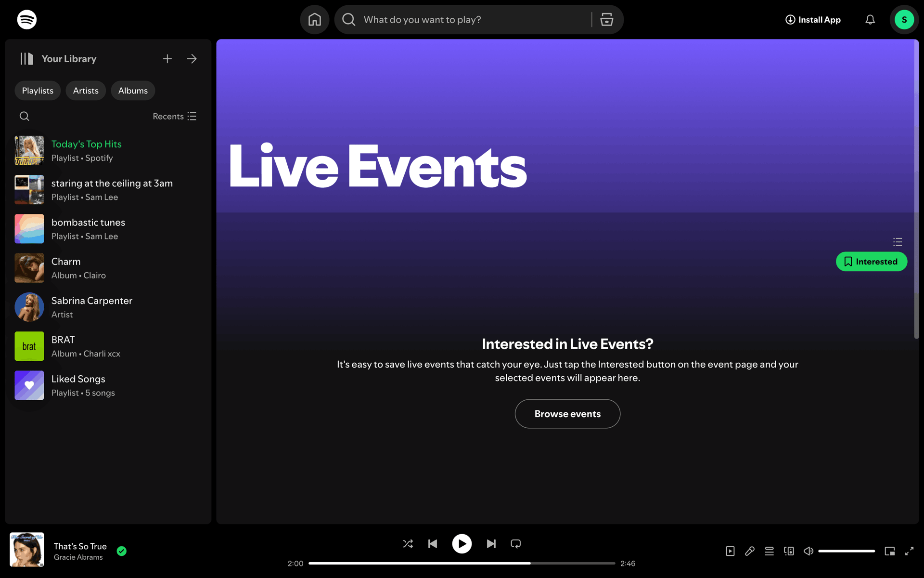Open That's So True track title

coord(80,546)
